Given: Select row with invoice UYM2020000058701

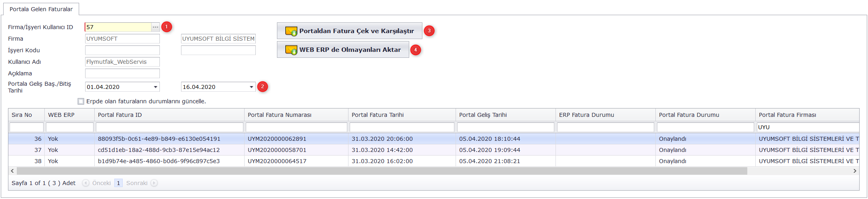Looking at the screenshot, I should pos(277,150).
